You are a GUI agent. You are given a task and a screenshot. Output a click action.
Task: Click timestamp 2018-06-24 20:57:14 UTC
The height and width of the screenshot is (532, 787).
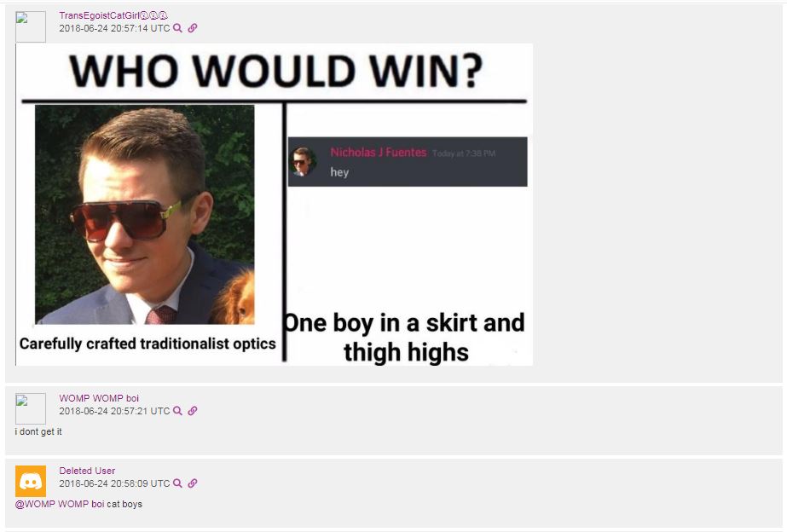click(x=114, y=28)
